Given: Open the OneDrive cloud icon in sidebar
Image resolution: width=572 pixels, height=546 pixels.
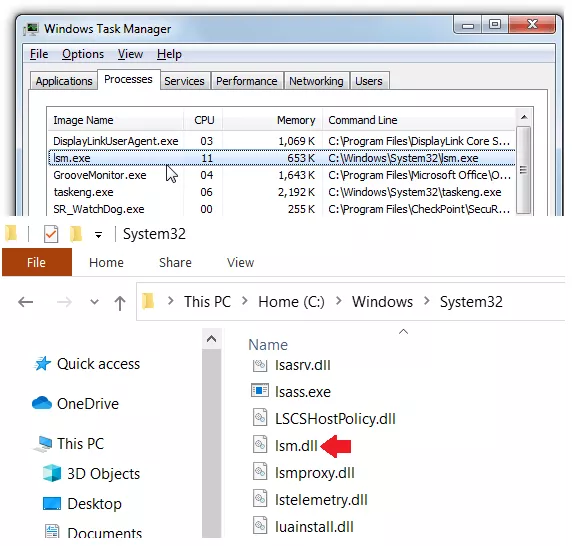Looking at the screenshot, I should [x=42, y=403].
